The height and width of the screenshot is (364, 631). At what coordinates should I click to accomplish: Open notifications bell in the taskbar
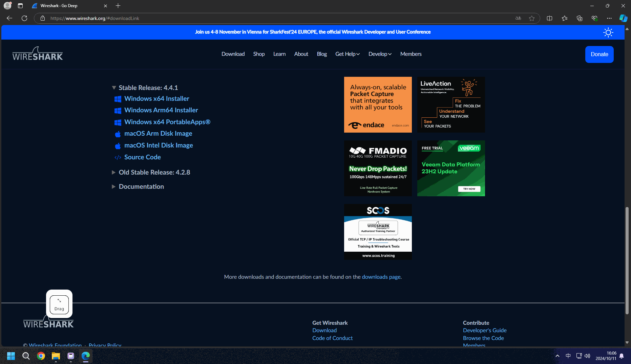tap(622, 356)
